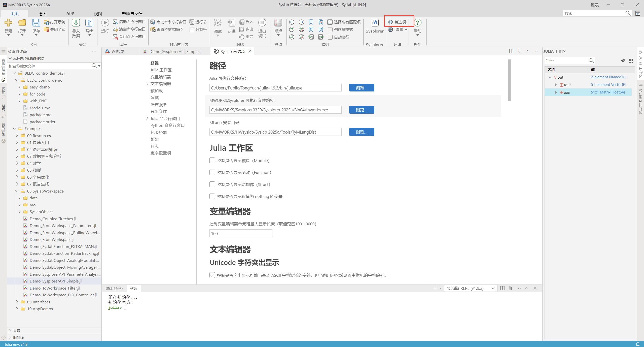
Task: Click 浏览 for MLang 安装目录
Action: [362, 132]
